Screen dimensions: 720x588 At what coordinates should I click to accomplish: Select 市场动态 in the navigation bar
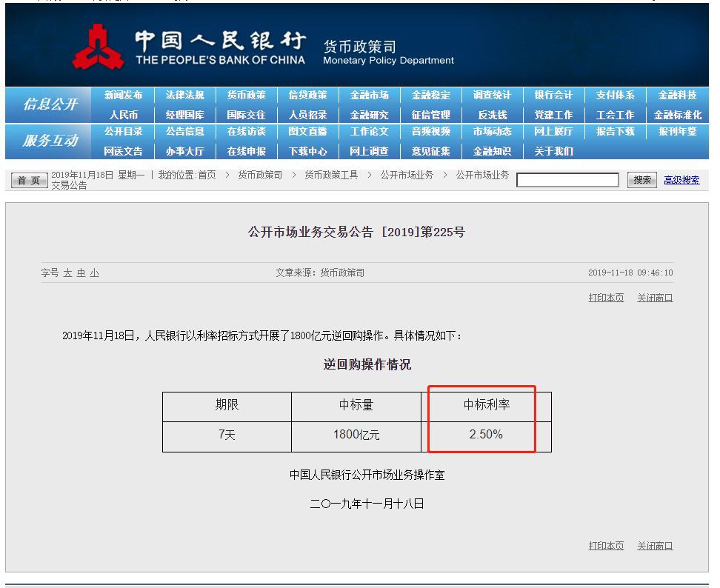(x=493, y=132)
